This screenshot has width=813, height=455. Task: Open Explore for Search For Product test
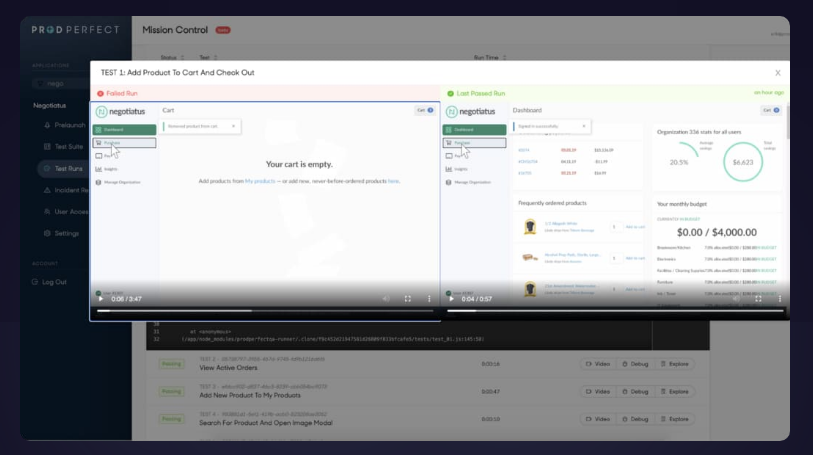click(675, 419)
